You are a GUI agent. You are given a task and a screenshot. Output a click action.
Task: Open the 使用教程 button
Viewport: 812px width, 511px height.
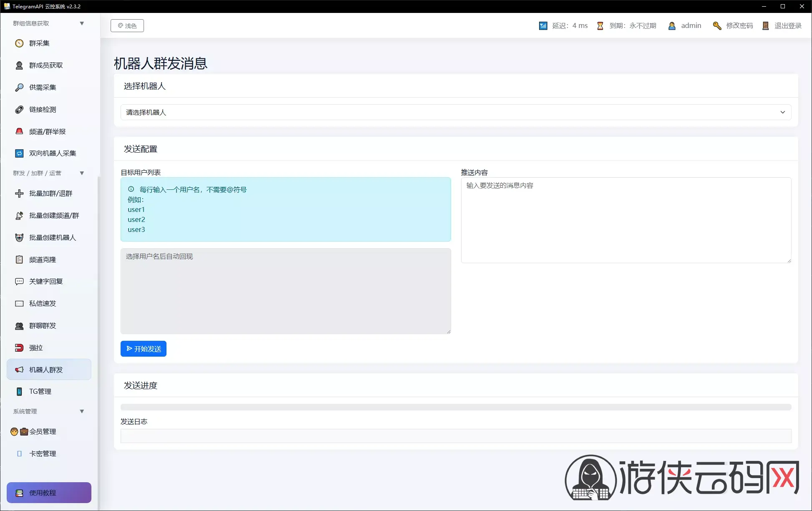(49, 493)
